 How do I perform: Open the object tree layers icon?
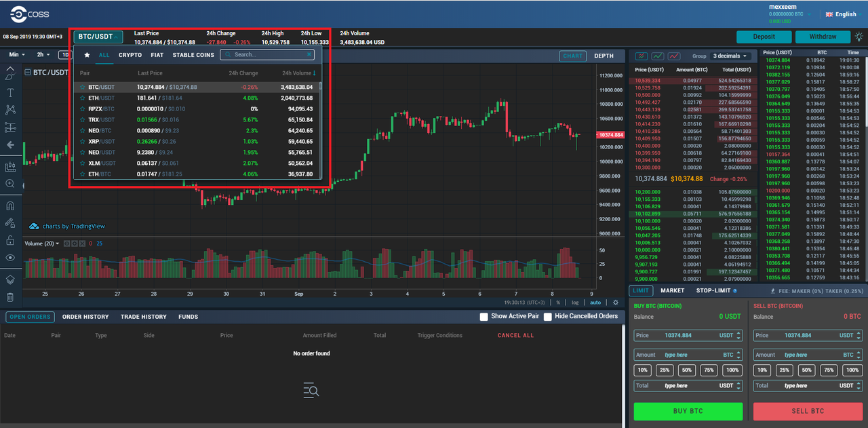10,279
